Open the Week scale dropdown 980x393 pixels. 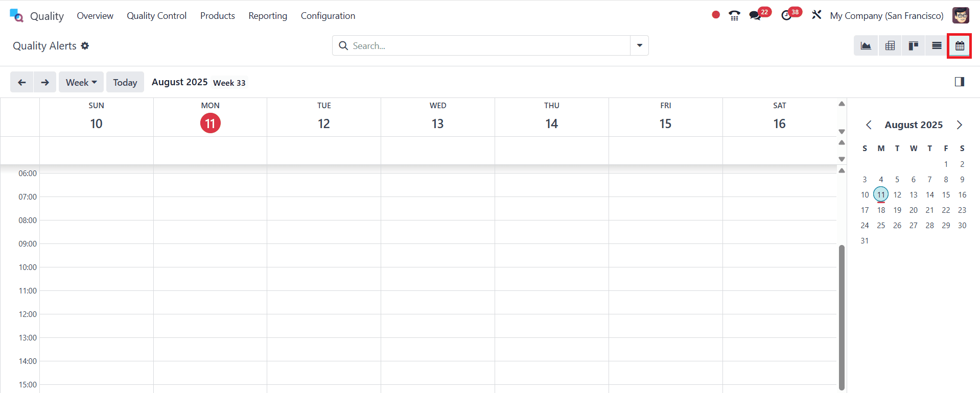[x=81, y=82]
